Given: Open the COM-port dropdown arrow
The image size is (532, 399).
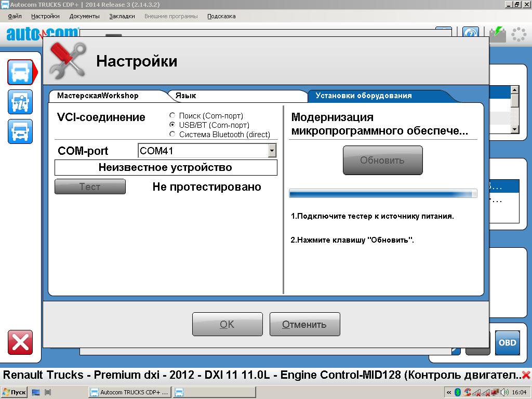Looking at the screenshot, I should click(272, 151).
